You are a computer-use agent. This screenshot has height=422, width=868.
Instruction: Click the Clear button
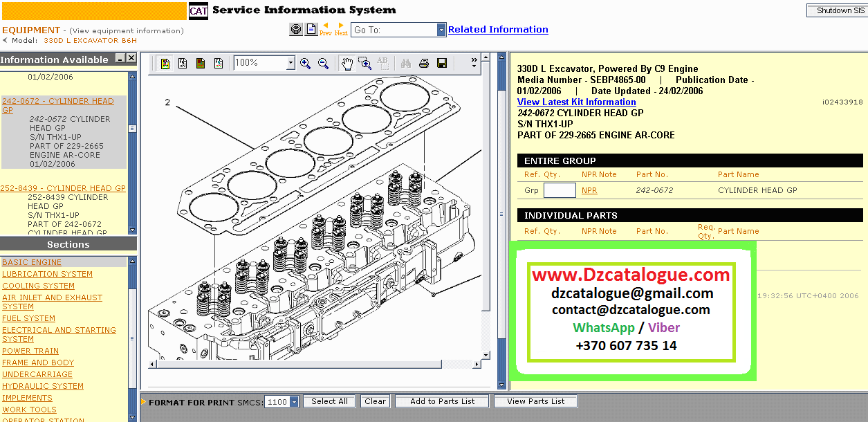tap(376, 401)
